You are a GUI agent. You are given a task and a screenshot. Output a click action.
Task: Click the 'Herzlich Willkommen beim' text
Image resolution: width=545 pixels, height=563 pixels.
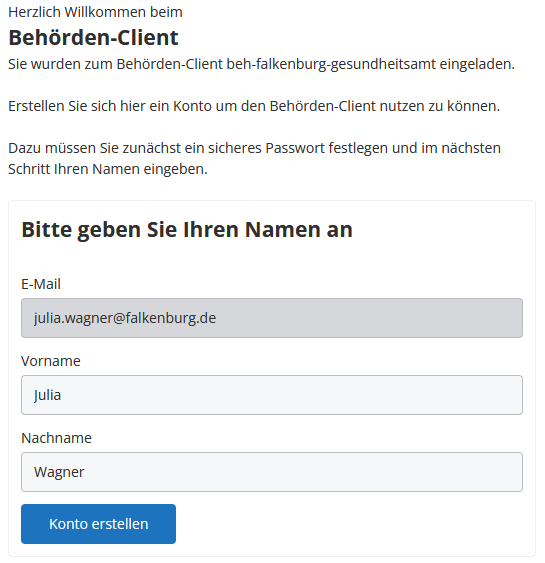96,12
